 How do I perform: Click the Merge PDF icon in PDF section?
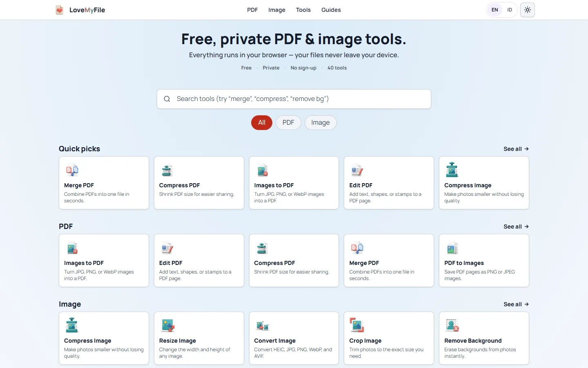pos(357,247)
